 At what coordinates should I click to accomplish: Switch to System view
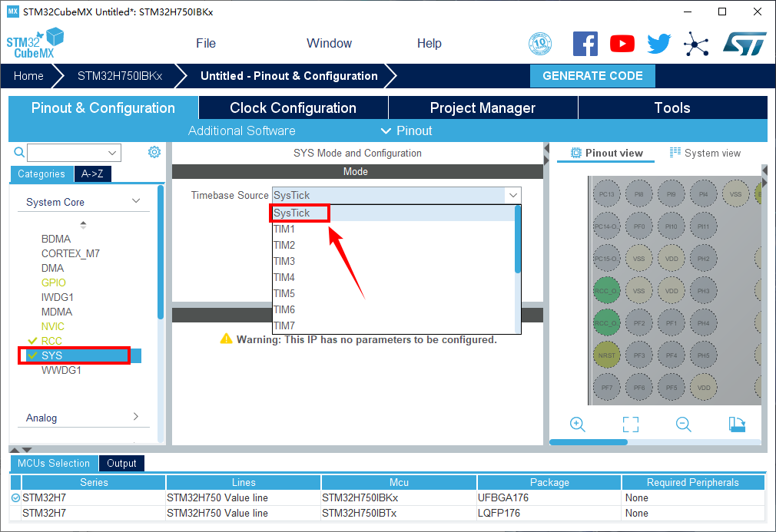705,153
